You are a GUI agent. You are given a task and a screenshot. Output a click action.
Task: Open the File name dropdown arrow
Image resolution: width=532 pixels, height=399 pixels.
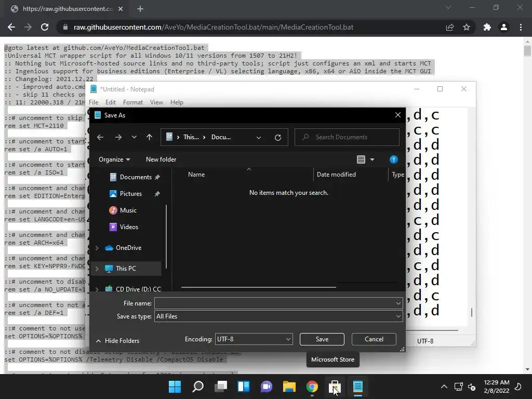[x=398, y=303]
